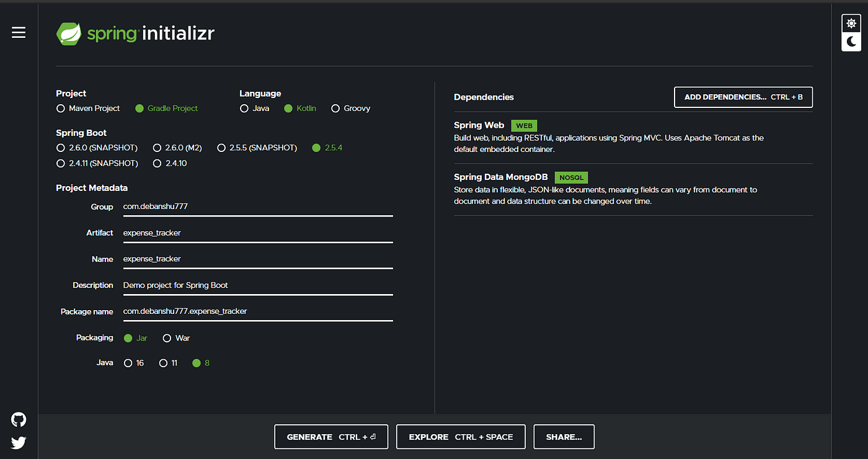Image resolution: width=868 pixels, height=459 pixels.
Task: Click the Spring Initializr logo
Action: (135, 33)
